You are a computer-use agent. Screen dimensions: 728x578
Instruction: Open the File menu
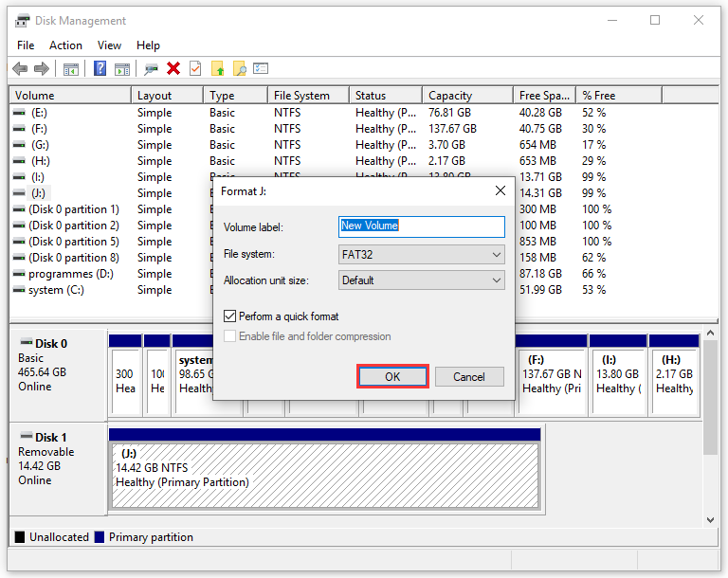coord(26,45)
